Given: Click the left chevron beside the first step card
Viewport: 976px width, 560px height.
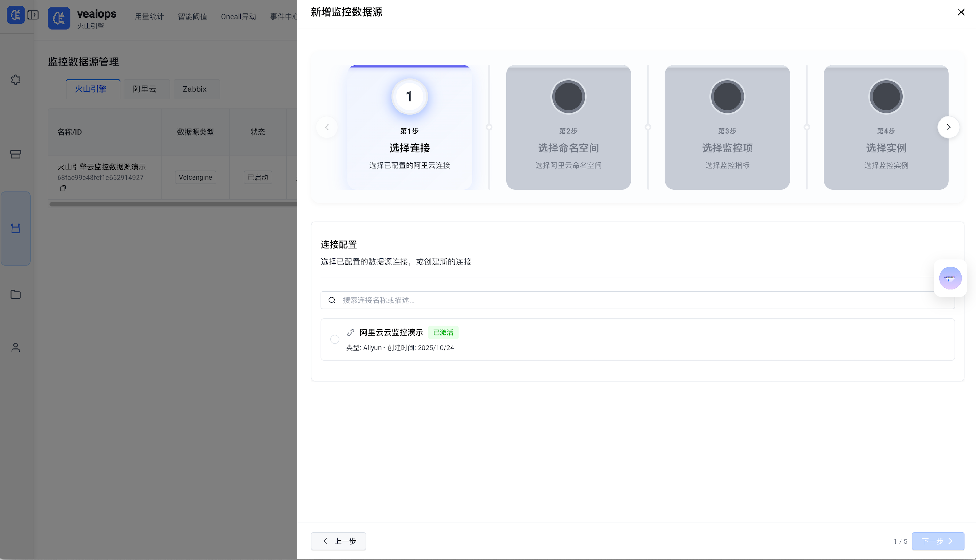Looking at the screenshot, I should pos(327,127).
